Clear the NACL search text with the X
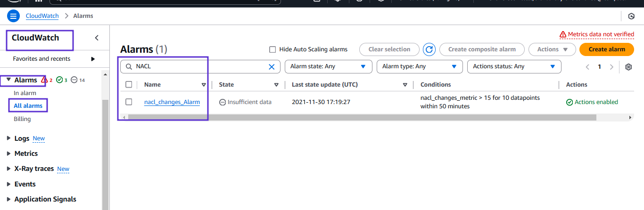Screen dimensions: 644x210 272,66
